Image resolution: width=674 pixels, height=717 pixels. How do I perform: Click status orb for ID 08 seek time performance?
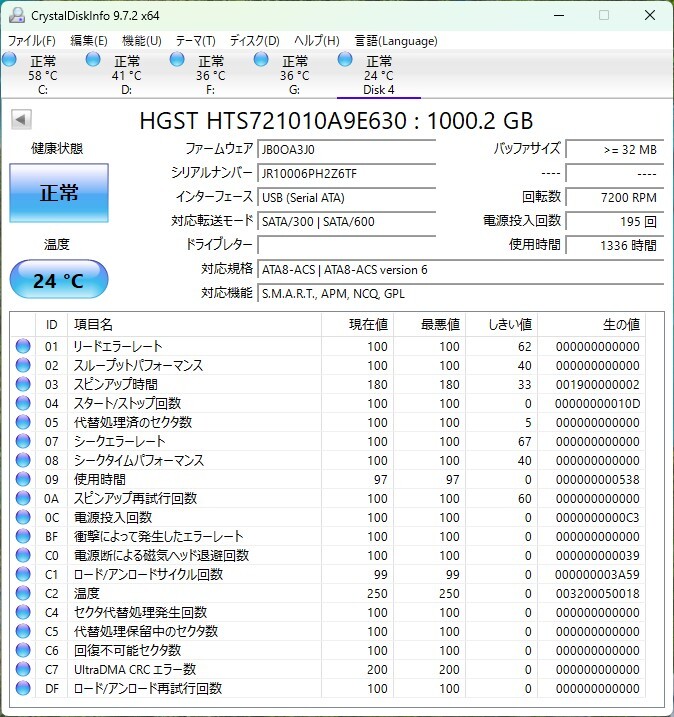[23, 460]
